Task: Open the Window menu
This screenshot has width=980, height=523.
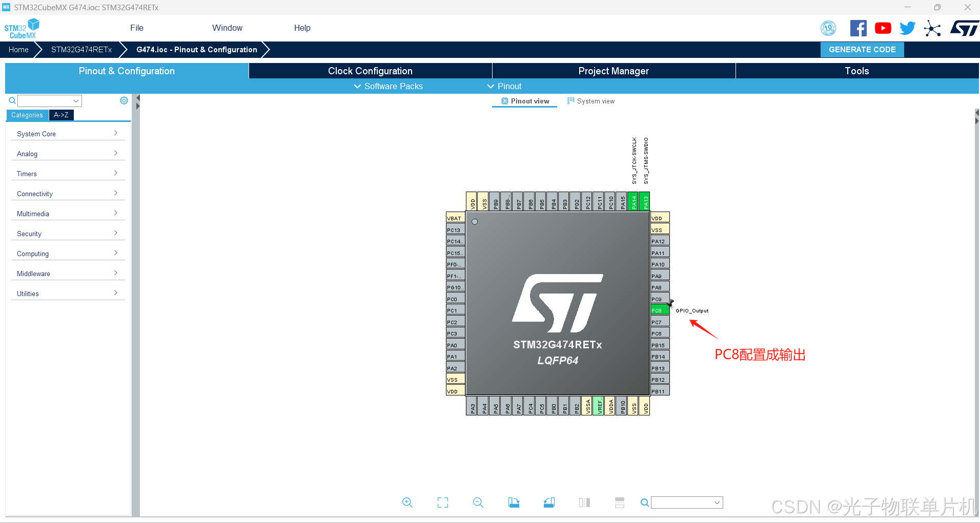Action: point(227,28)
